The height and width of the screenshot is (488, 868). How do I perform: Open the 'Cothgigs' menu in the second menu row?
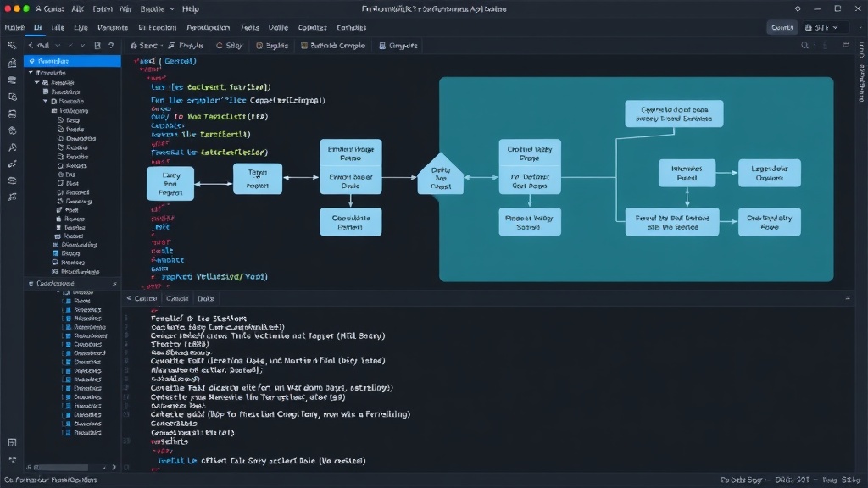click(351, 27)
